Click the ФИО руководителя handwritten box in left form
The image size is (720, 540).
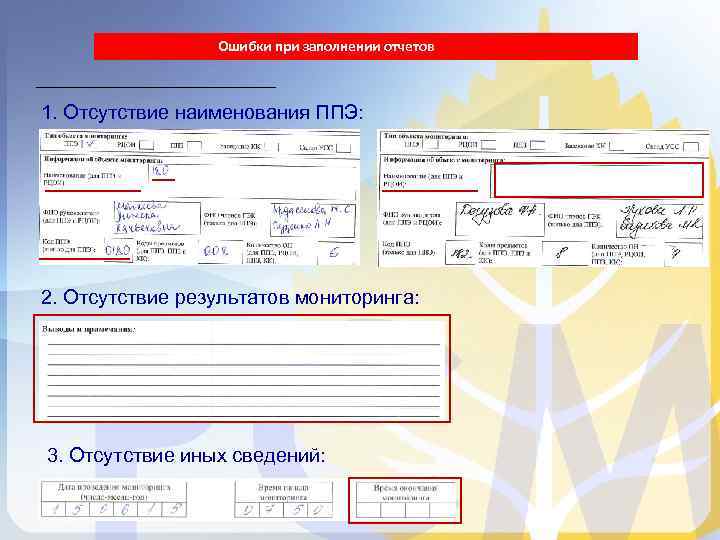pos(157,218)
